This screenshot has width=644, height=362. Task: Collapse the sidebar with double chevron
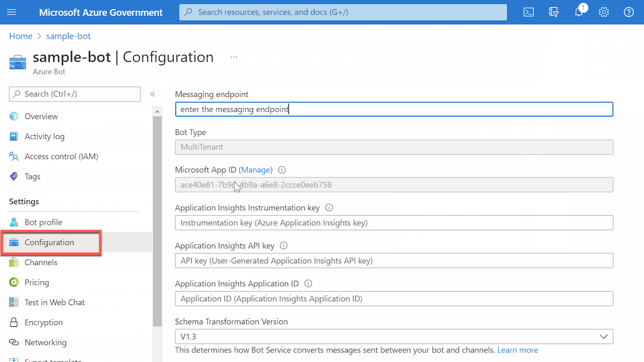pos(152,94)
